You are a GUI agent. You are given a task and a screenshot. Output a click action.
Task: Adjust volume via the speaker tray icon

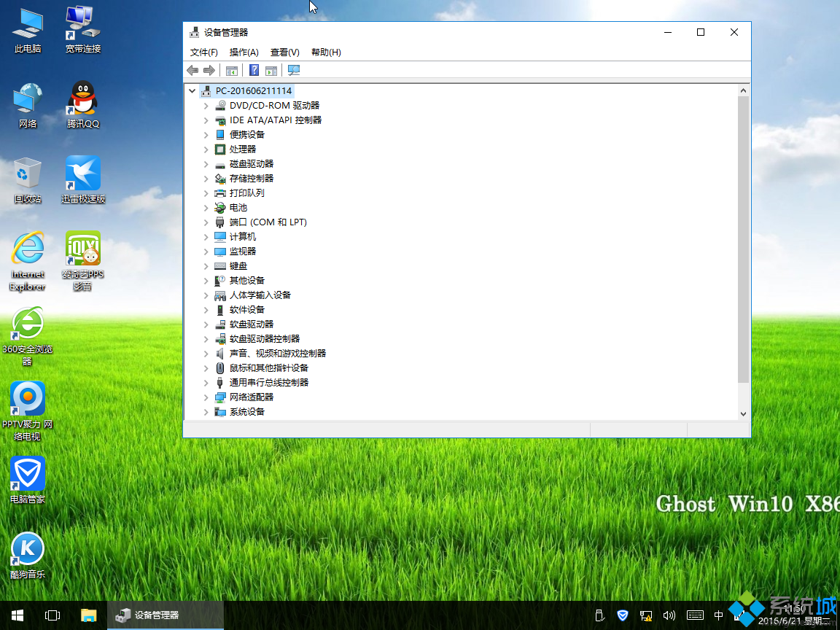point(670,615)
